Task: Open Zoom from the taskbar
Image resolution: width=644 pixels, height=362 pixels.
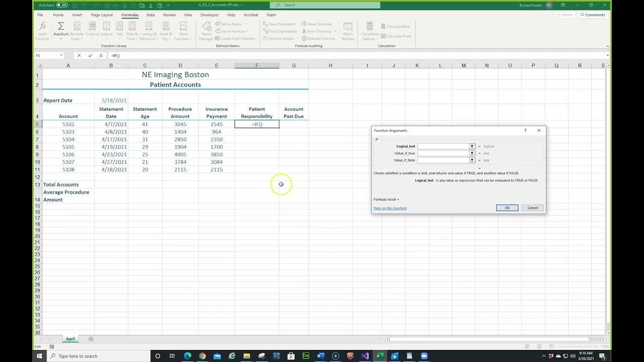Action: click(424, 356)
